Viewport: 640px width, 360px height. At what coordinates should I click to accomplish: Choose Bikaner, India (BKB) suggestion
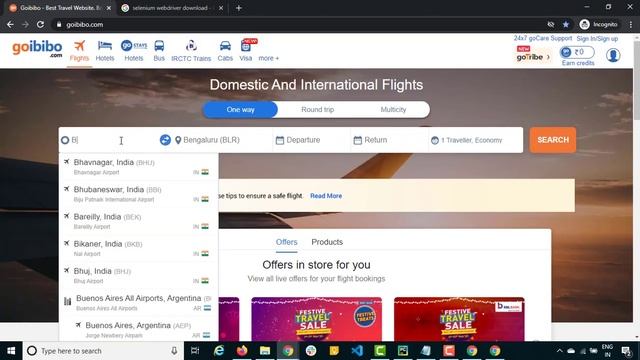[138, 248]
